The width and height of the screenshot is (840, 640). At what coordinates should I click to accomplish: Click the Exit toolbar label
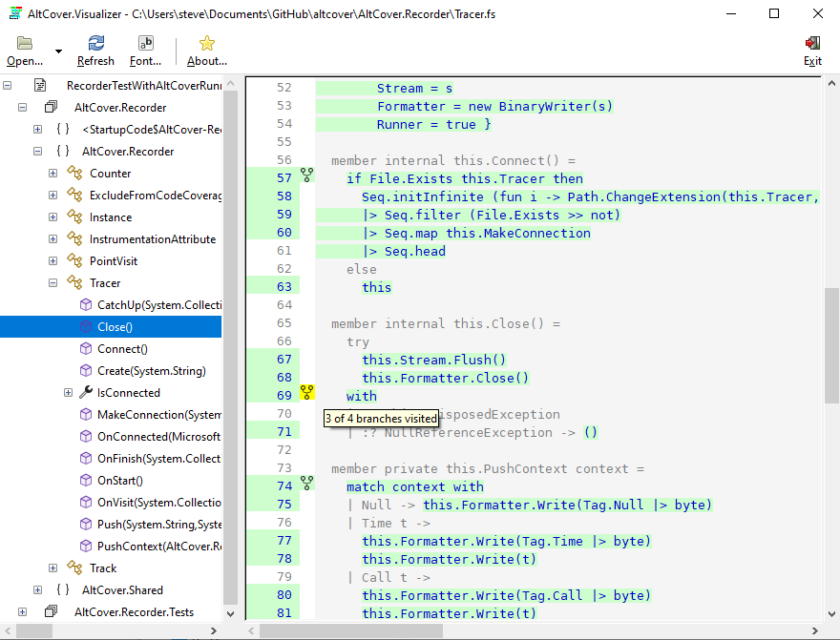pyautogui.click(x=812, y=61)
